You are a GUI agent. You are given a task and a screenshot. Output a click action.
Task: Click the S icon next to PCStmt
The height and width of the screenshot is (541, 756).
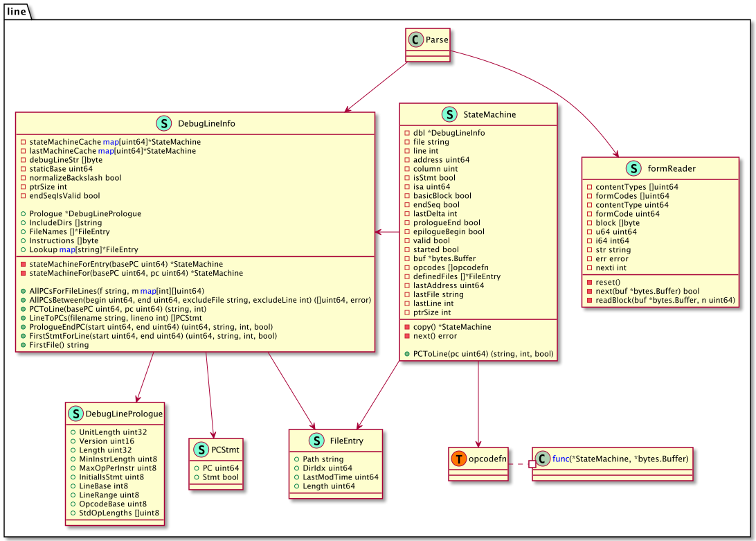[199, 450]
